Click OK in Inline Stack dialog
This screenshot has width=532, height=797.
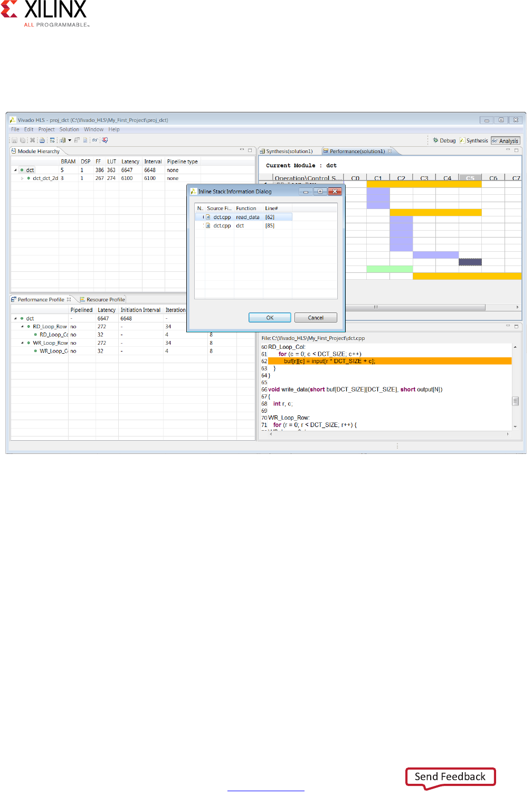pos(270,318)
